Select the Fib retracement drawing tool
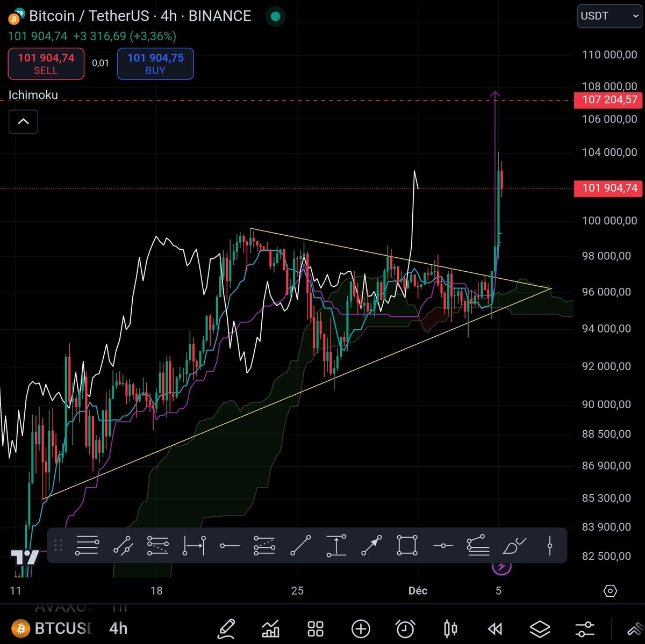The width and height of the screenshot is (645, 644). [x=87, y=546]
